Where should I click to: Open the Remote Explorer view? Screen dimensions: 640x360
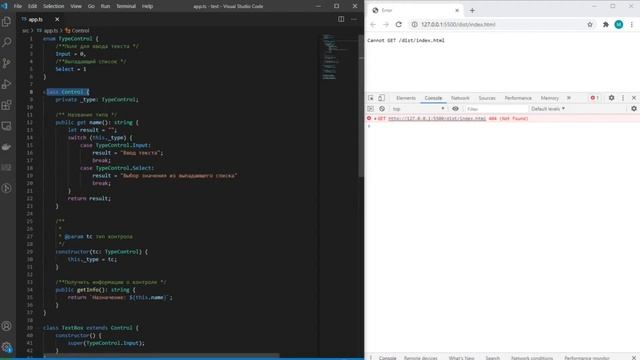point(7,126)
